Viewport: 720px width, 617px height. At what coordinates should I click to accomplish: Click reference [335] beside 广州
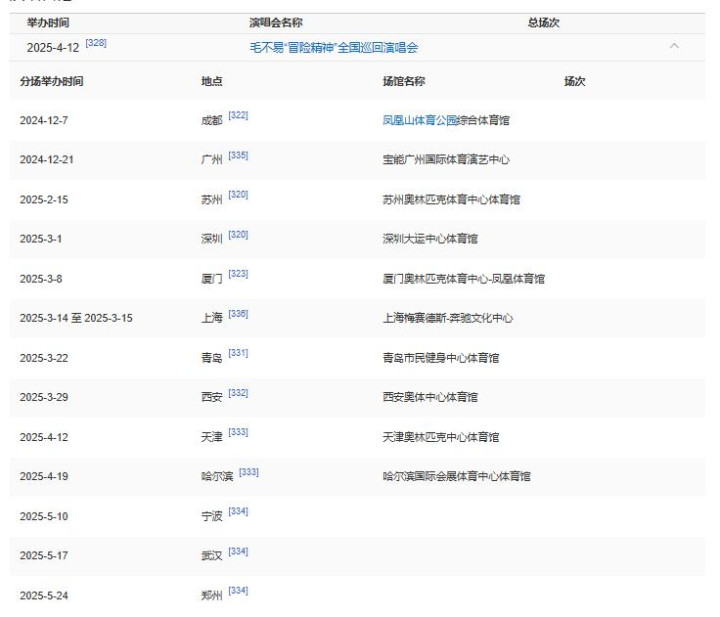(238, 156)
